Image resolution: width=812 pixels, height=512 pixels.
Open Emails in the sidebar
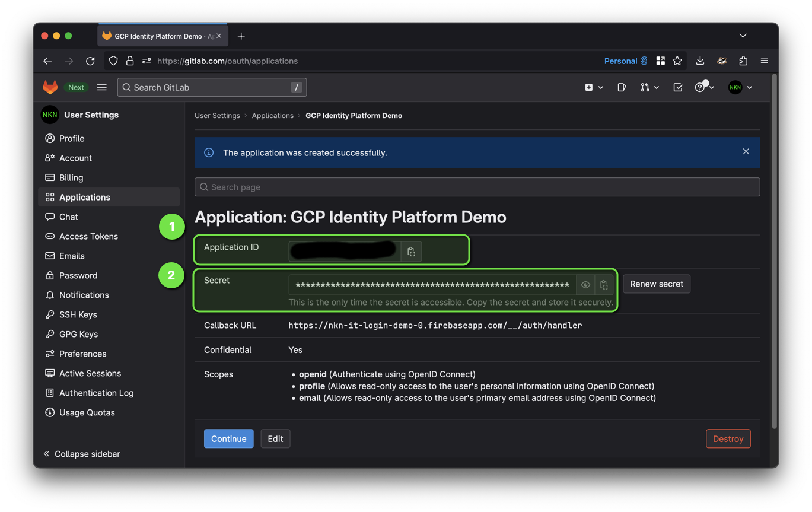(109, 256)
